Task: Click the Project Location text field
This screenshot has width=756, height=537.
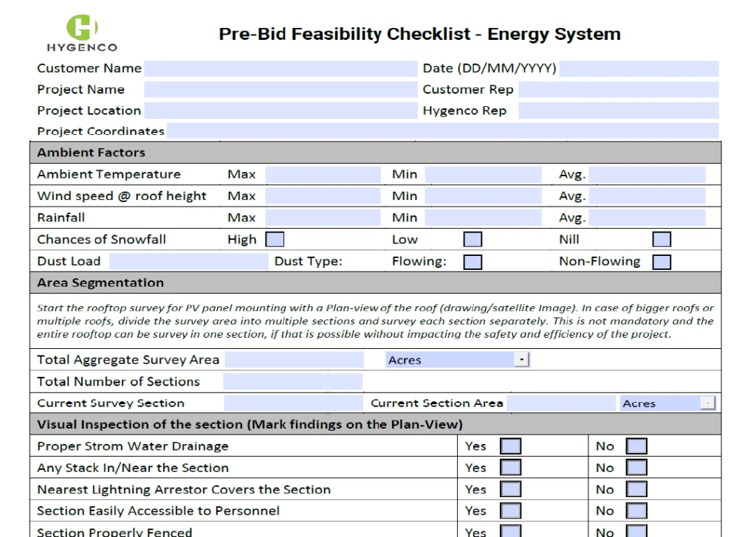Action: coord(281,111)
